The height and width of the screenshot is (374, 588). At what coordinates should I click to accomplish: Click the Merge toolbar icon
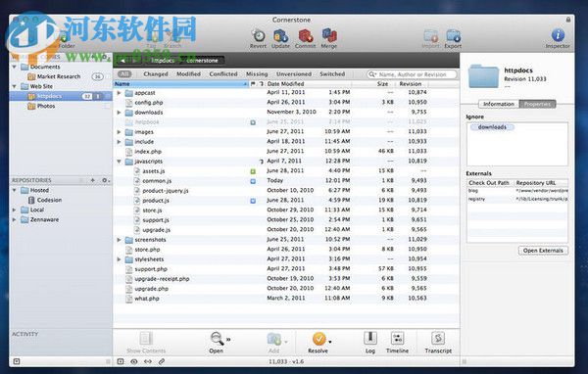(329, 36)
